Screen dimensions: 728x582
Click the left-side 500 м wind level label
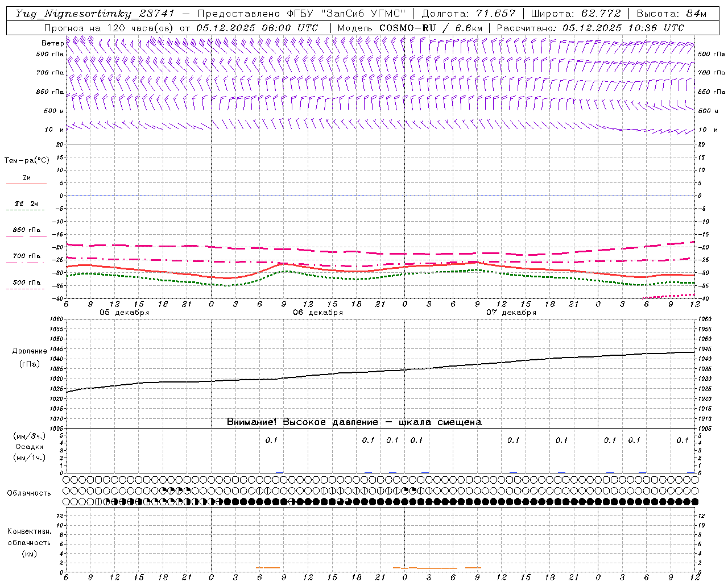[x=54, y=111]
